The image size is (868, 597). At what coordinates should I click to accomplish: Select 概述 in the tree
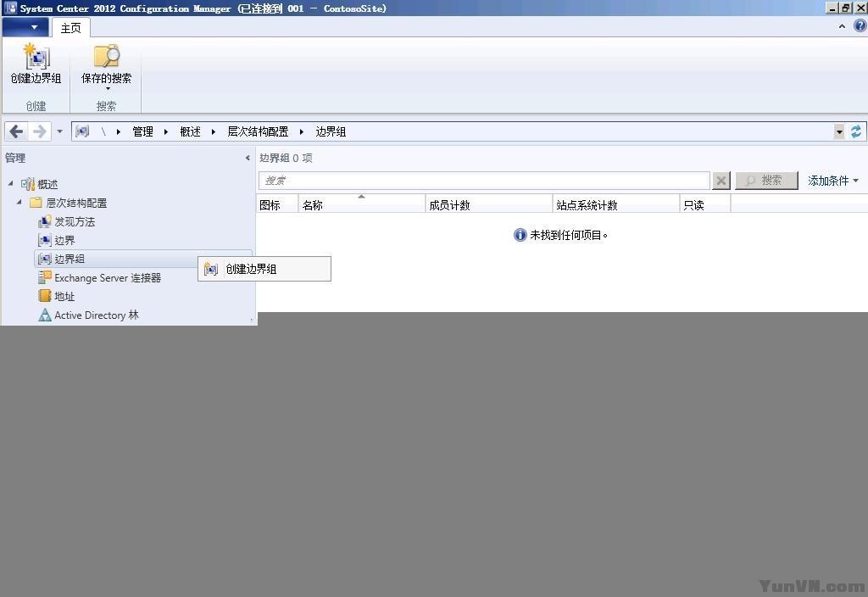pyautogui.click(x=47, y=184)
